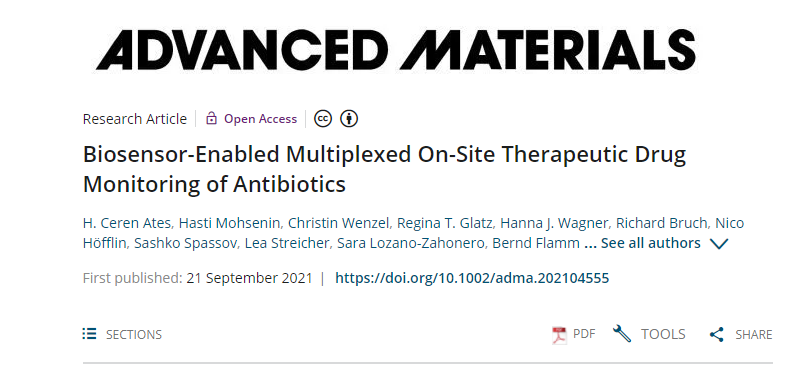Click author Richard Bruch
The width and height of the screenshot is (788, 383).
661,223
